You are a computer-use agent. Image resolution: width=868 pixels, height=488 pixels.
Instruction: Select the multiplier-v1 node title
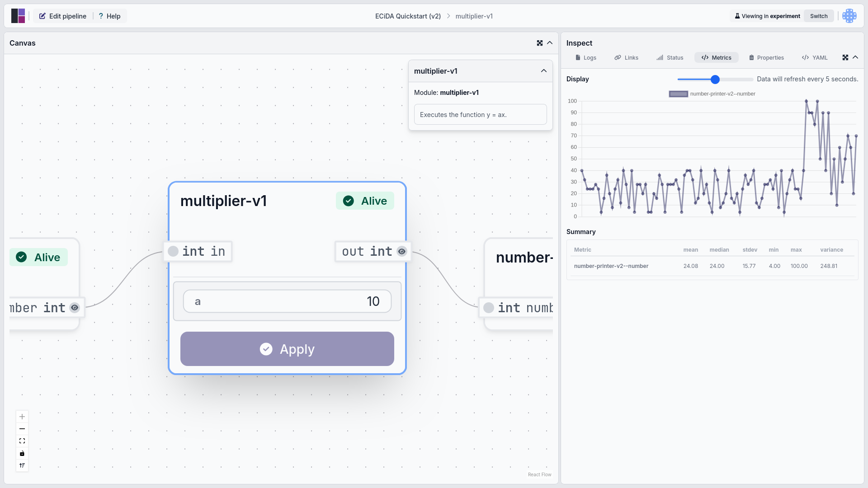click(224, 201)
